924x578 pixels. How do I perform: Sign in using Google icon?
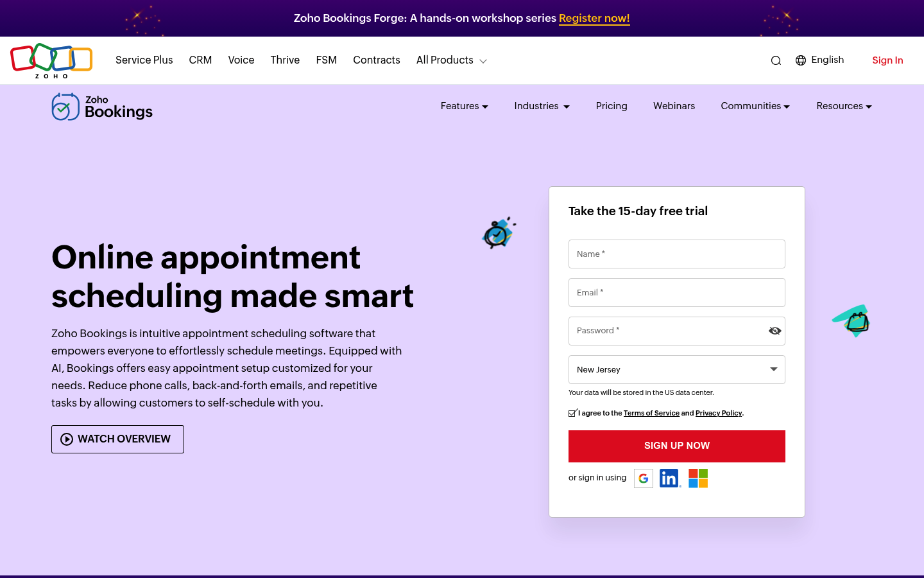pos(643,478)
